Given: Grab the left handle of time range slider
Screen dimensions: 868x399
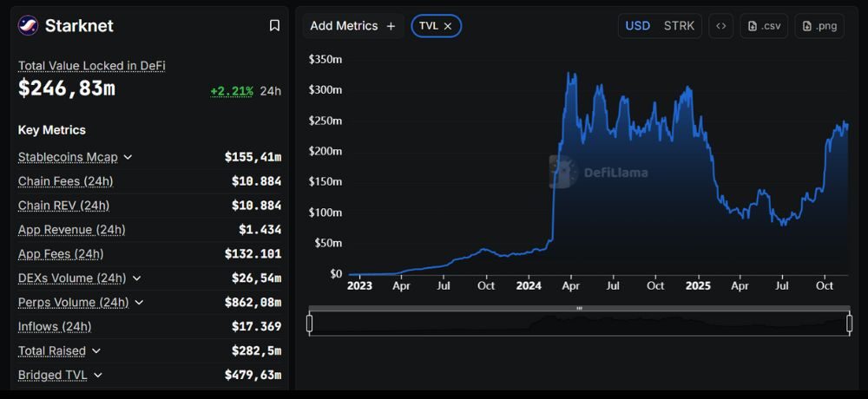Looking at the screenshot, I should point(310,324).
